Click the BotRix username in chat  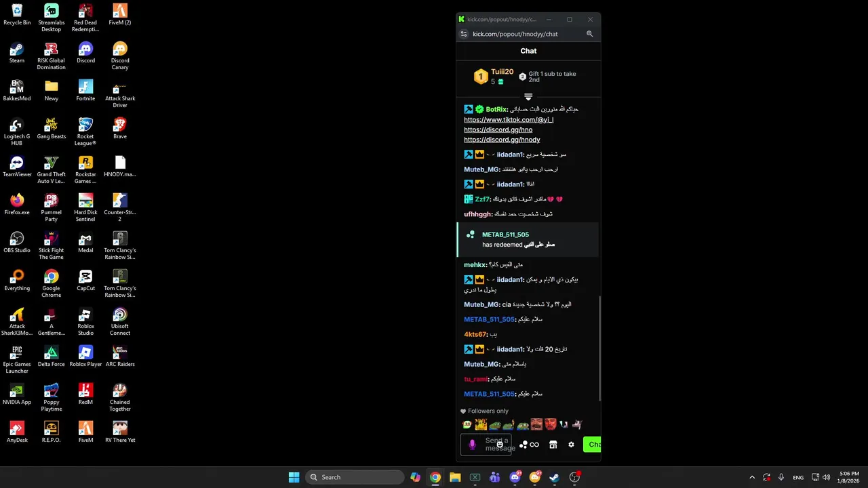[x=496, y=109]
